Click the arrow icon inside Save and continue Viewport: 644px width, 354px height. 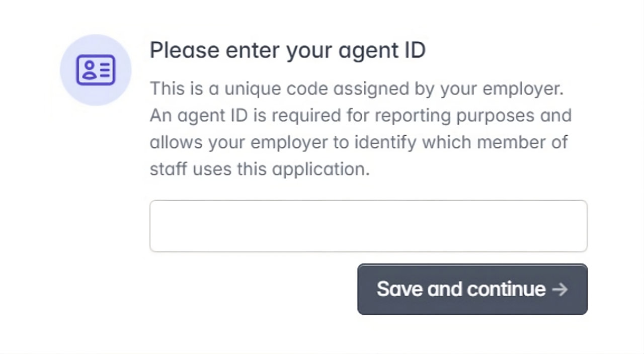(x=560, y=289)
